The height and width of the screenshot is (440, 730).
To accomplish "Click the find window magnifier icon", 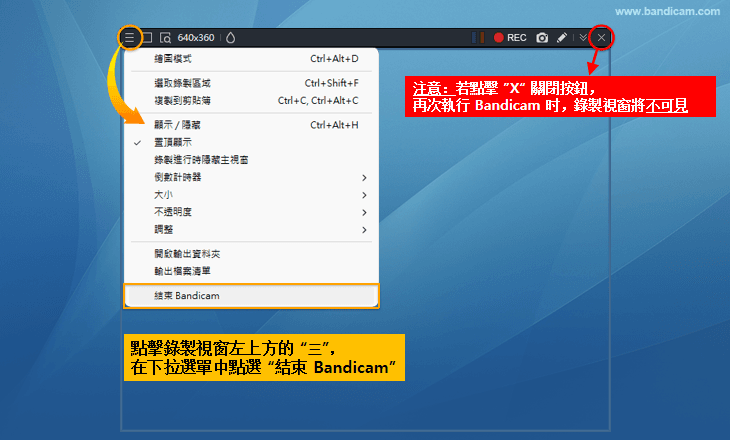I will click(x=165, y=38).
